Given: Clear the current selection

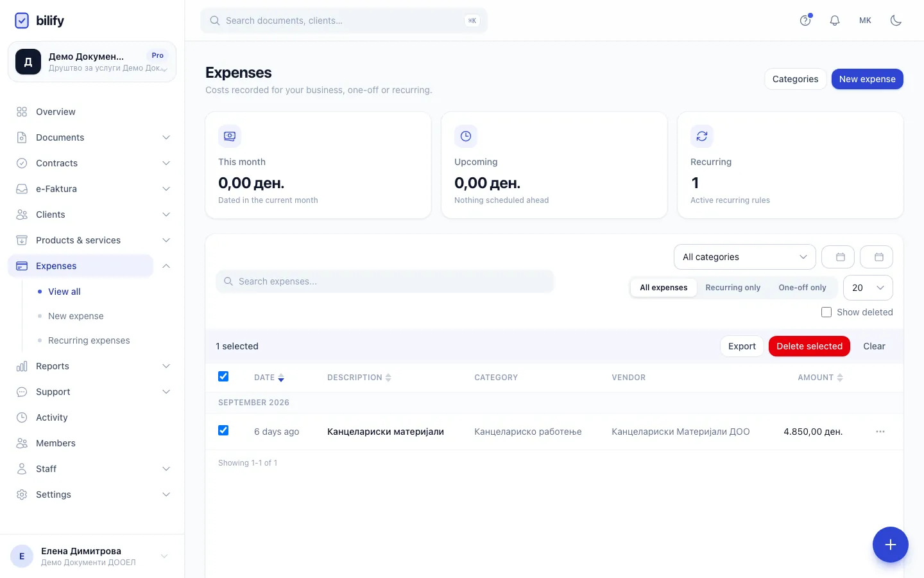Looking at the screenshot, I should pos(874,346).
